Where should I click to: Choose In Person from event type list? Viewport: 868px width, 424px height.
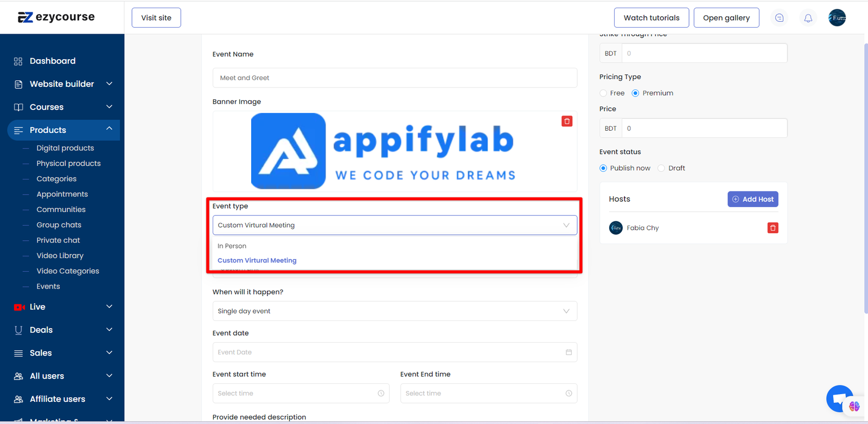pyautogui.click(x=232, y=246)
